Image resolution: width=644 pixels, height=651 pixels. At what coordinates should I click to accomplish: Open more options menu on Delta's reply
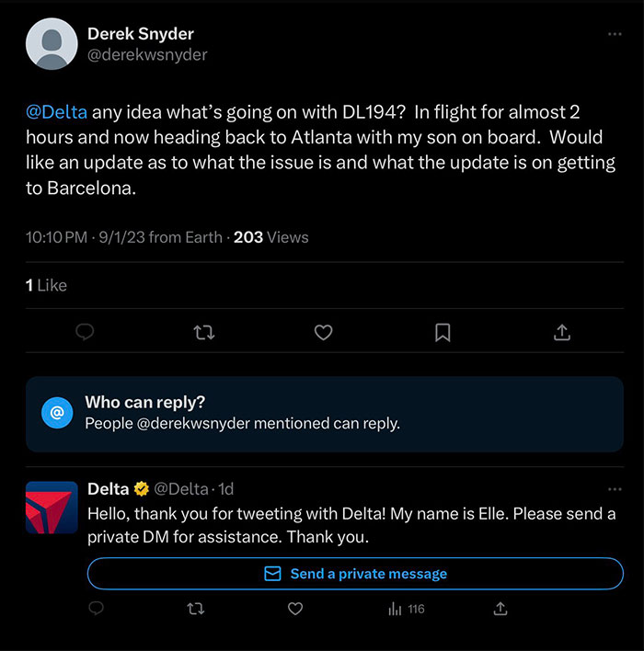pos(615,489)
